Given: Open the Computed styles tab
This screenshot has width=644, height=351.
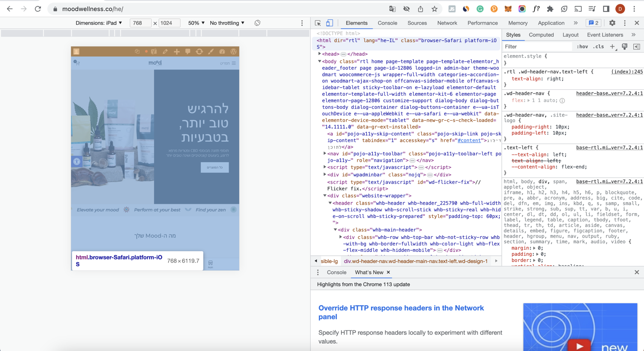Looking at the screenshot, I should click(x=541, y=35).
